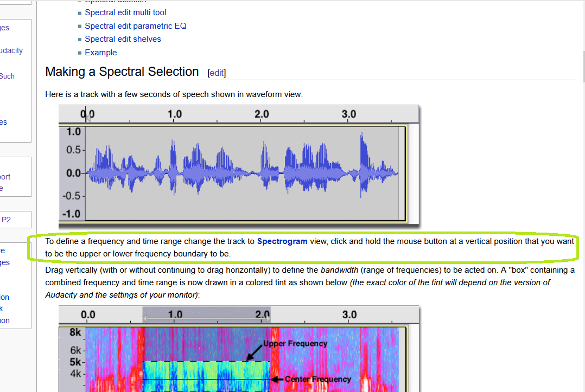Follow the bold Spectrogram link in highlighted text
The height and width of the screenshot is (392, 585).
coord(282,241)
